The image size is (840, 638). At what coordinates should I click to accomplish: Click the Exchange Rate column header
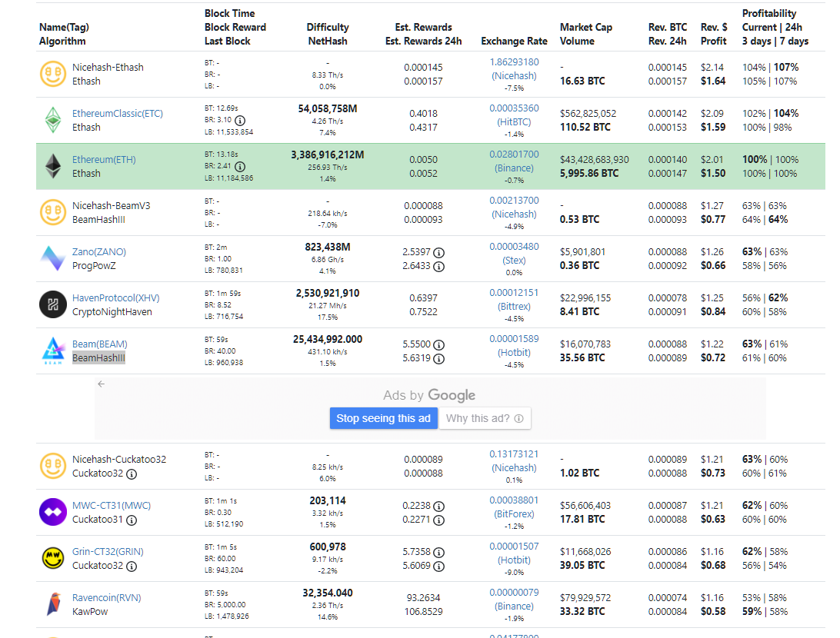[515, 42]
